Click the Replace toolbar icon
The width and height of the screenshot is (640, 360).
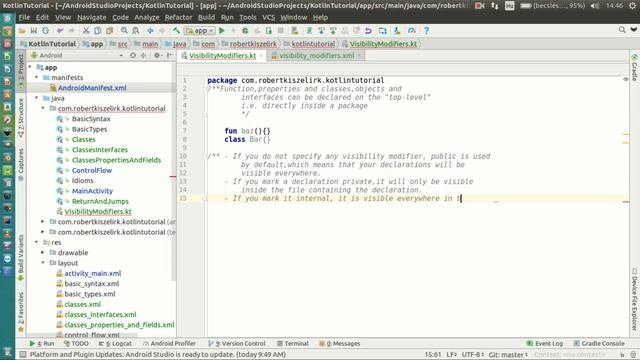(x=136, y=31)
